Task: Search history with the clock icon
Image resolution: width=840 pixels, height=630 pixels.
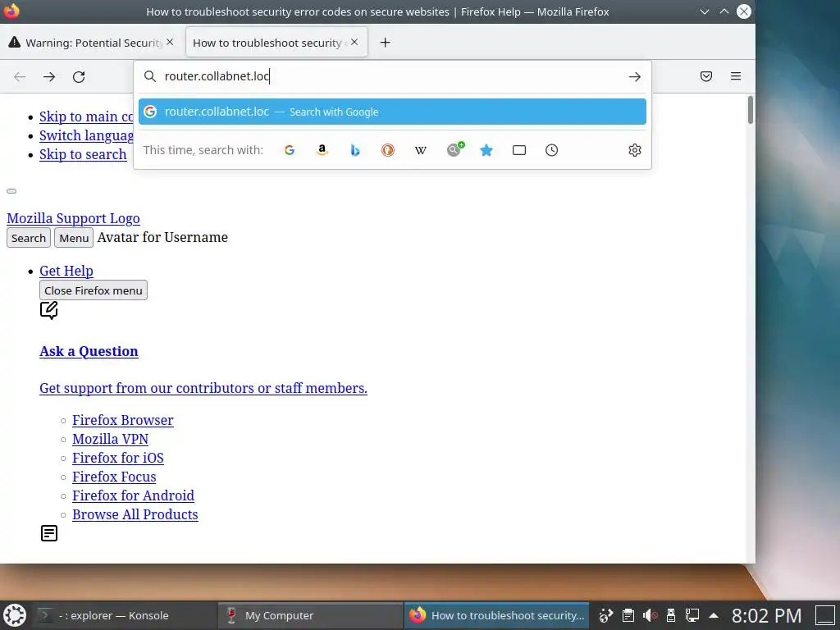Action: pyautogui.click(x=552, y=150)
